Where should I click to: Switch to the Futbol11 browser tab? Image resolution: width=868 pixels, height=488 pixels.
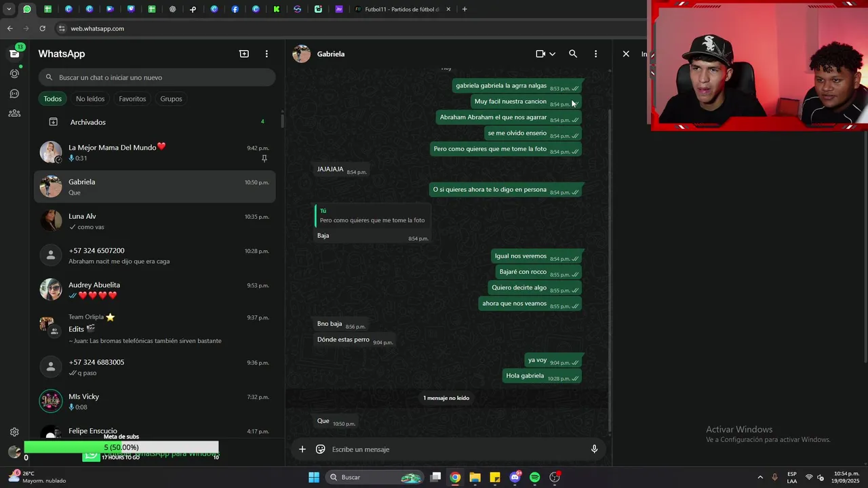click(x=401, y=9)
